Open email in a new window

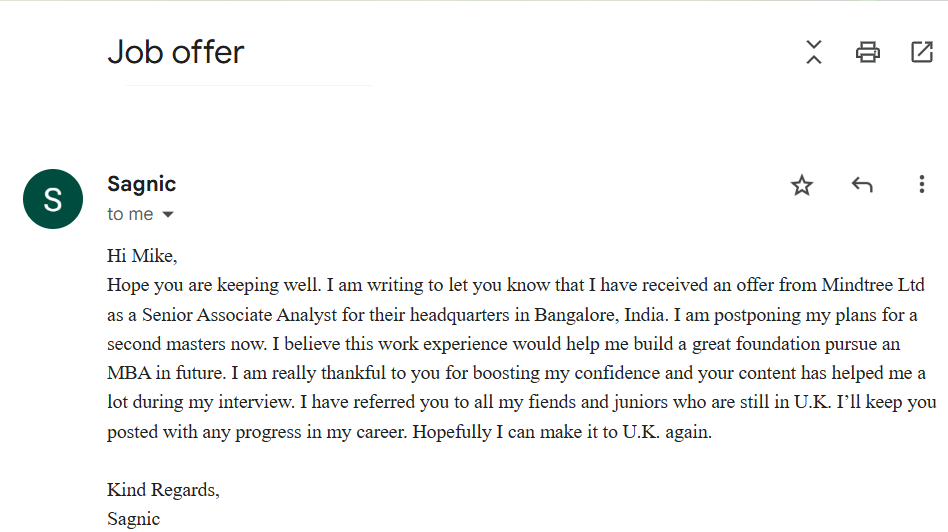pos(922,52)
